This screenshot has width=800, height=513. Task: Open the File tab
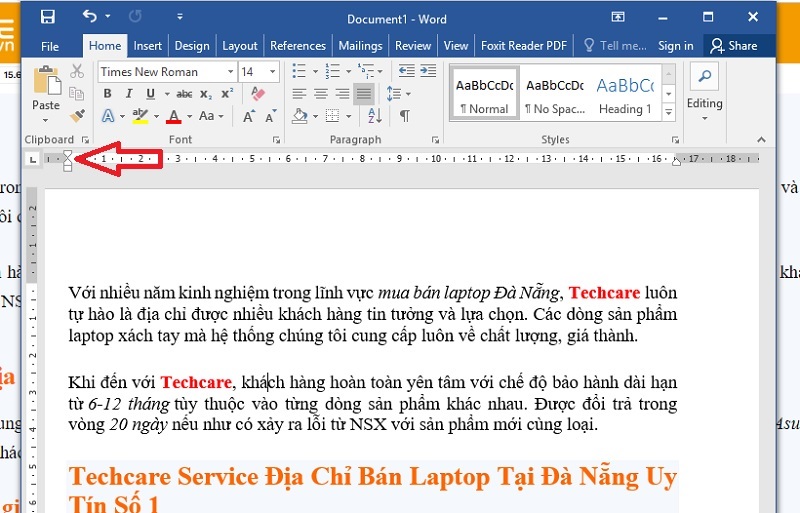pyautogui.click(x=49, y=46)
